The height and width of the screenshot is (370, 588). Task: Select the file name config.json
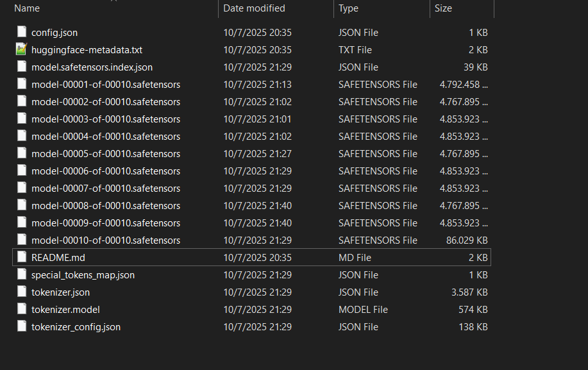point(55,33)
